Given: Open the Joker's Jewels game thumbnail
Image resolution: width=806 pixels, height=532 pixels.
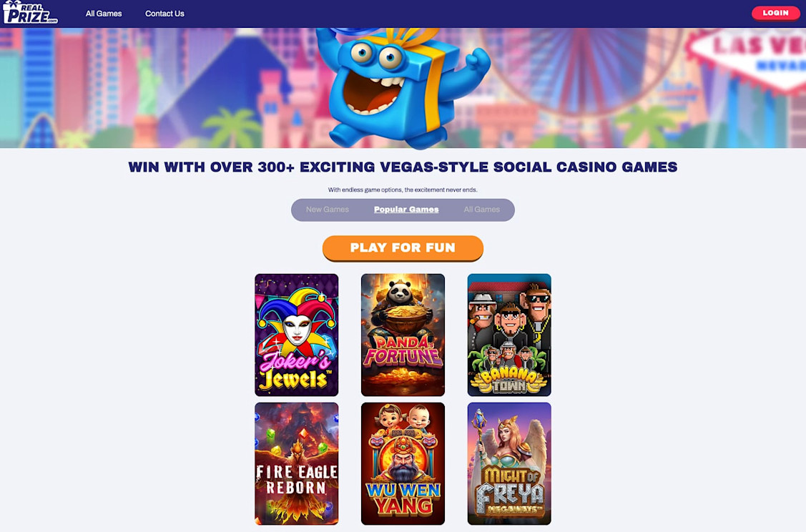Looking at the screenshot, I should pos(297,335).
